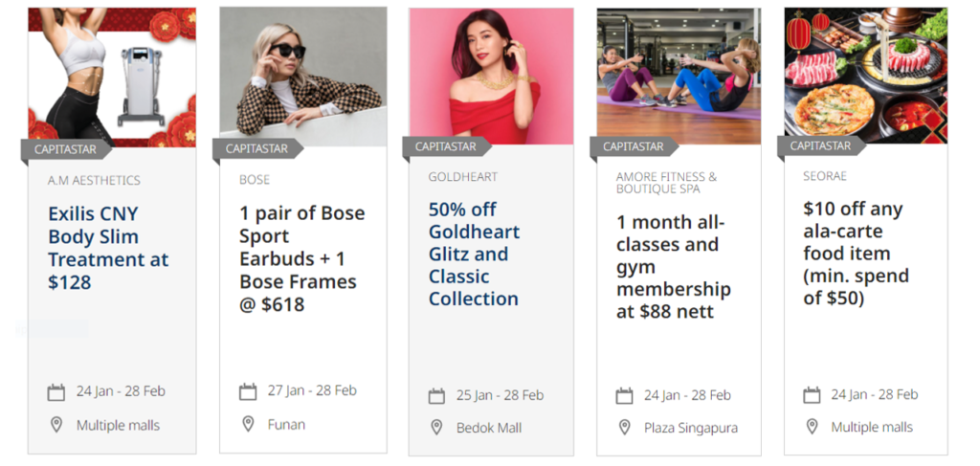The width and height of the screenshot is (980, 466).
Task: Click the Bose sunglasses model image
Action: (x=303, y=77)
